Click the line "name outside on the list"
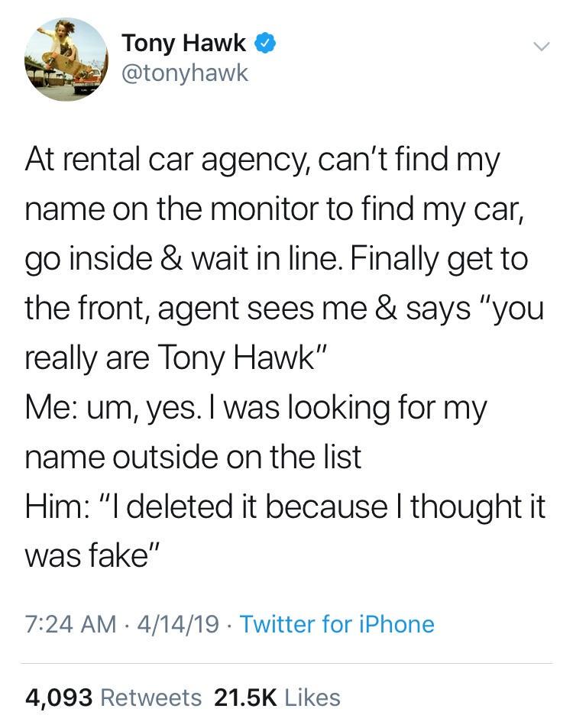 click(x=193, y=457)
